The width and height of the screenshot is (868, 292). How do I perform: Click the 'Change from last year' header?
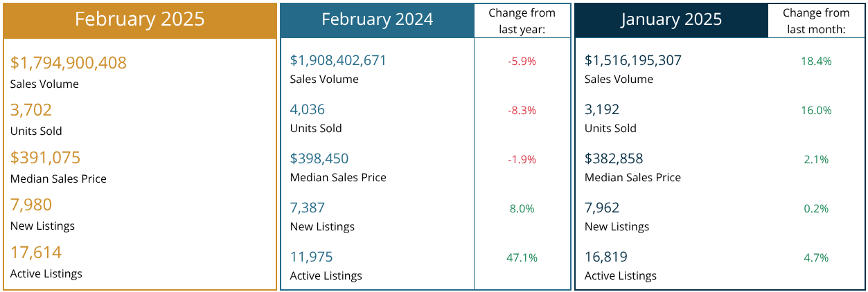pyautogui.click(x=522, y=20)
